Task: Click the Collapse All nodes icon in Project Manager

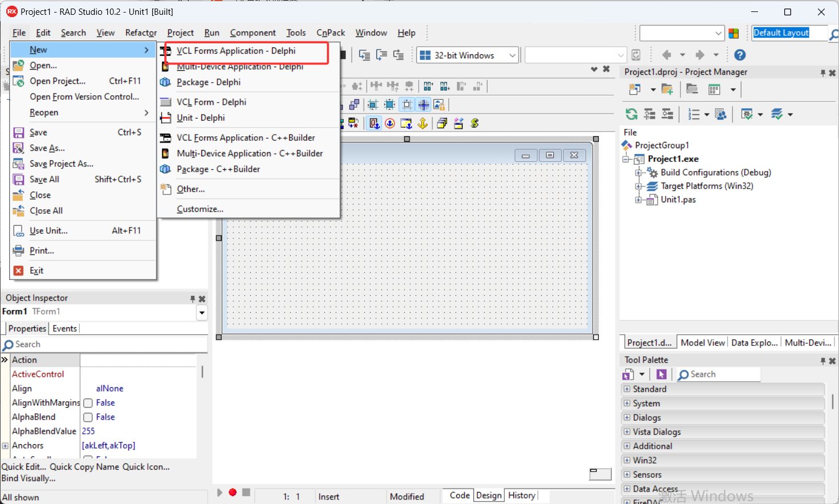Action: [667, 114]
